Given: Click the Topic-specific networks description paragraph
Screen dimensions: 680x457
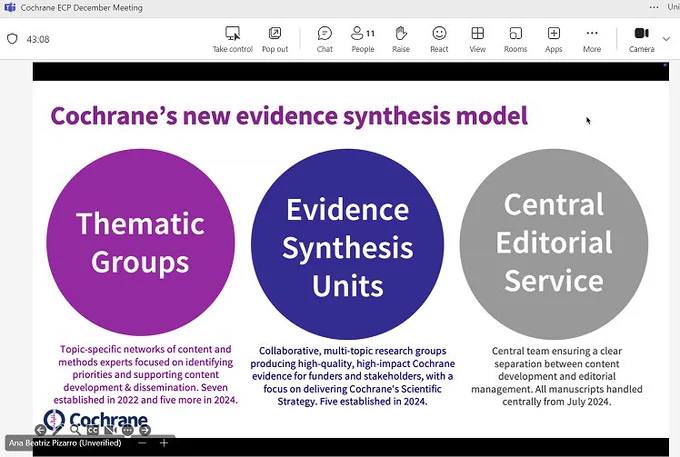Looking at the screenshot, I should 145,375.
